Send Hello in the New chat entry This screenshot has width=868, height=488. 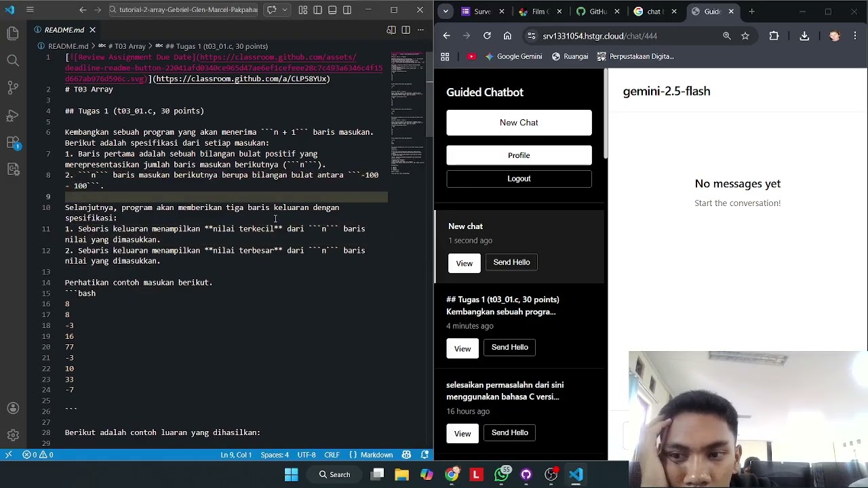[511, 262]
